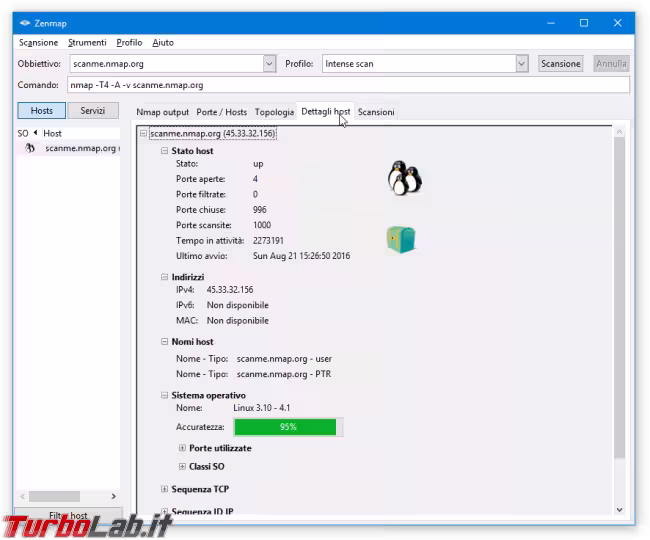Click the OS name Linux 3.10 - 4.1
The width and height of the screenshot is (650, 540).
[x=262, y=408]
